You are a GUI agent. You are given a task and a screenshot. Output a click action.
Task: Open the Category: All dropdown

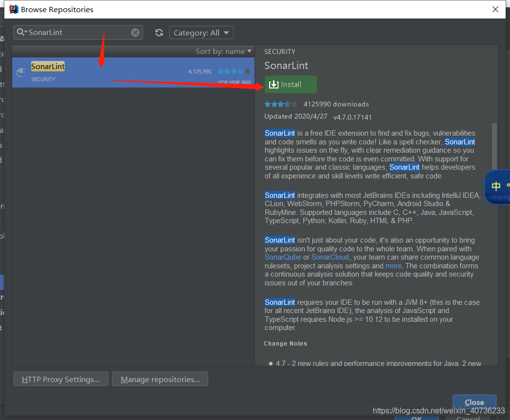[x=201, y=33]
